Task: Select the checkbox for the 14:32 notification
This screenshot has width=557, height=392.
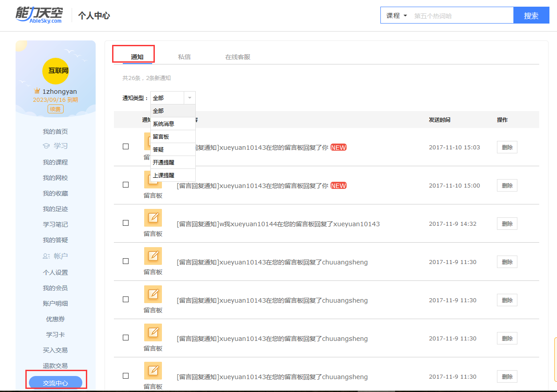Action: tap(125, 223)
